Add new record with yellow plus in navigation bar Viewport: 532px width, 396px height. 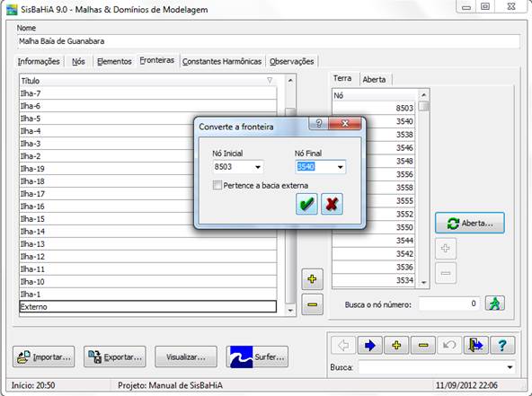396,345
